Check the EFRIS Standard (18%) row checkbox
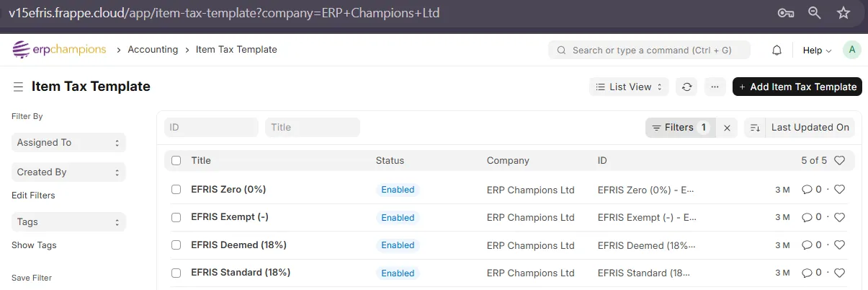868x290 pixels. tap(176, 273)
